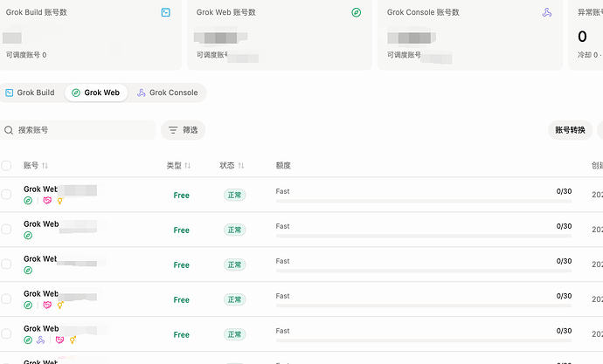
Task: Sort the table by 类型 column arrows
Action: [187, 166]
